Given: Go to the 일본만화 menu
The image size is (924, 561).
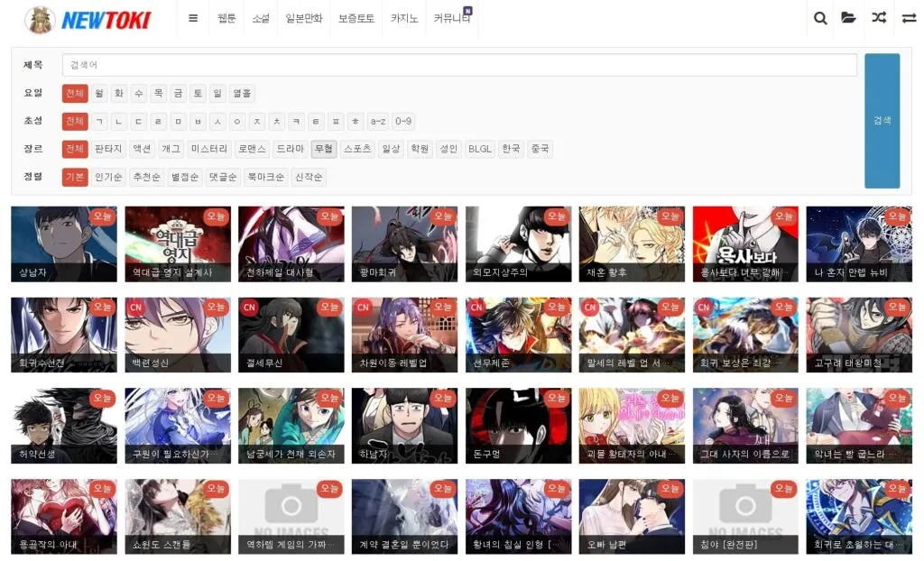Looking at the screenshot, I should tap(303, 18).
